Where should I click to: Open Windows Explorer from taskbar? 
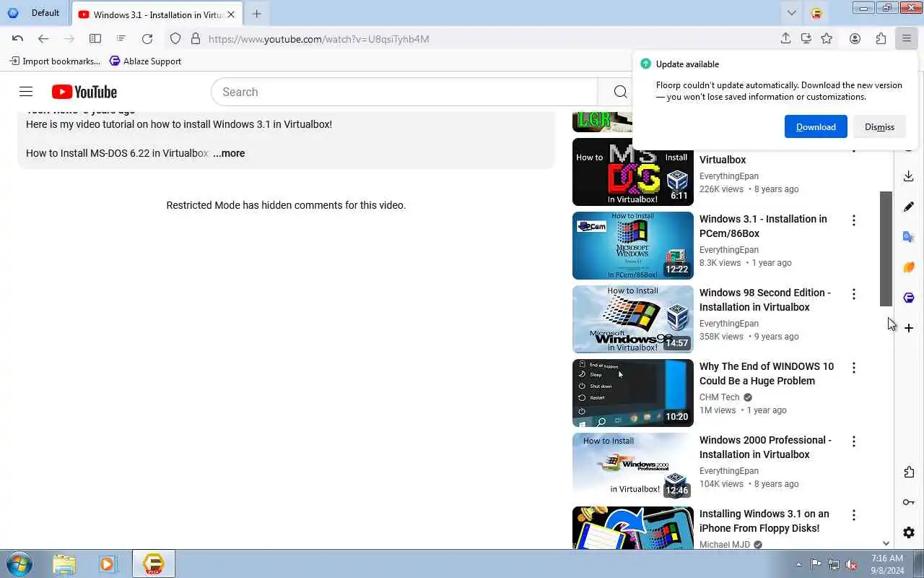pos(64,564)
